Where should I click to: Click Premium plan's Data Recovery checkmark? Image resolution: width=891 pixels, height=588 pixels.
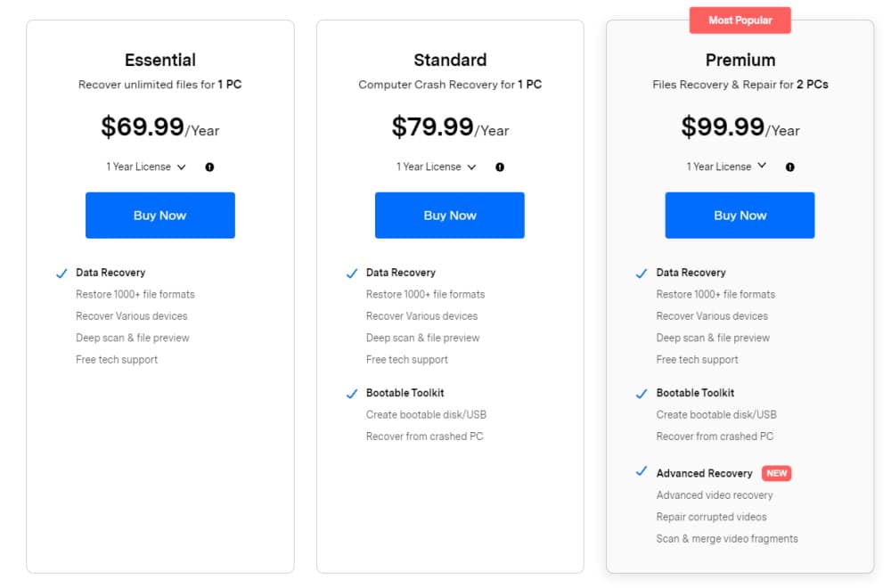[x=642, y=274]
